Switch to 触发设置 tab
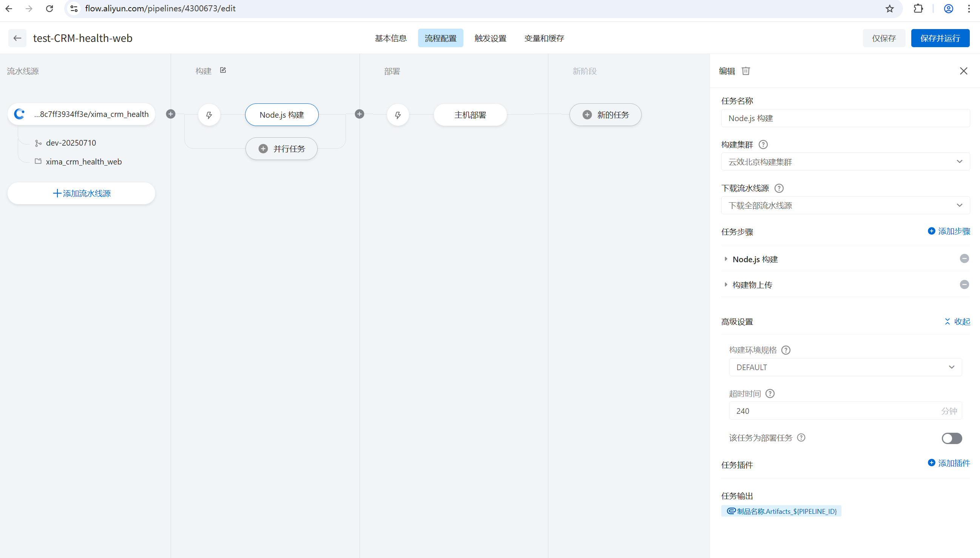The image size is (980, 558). 490,38
